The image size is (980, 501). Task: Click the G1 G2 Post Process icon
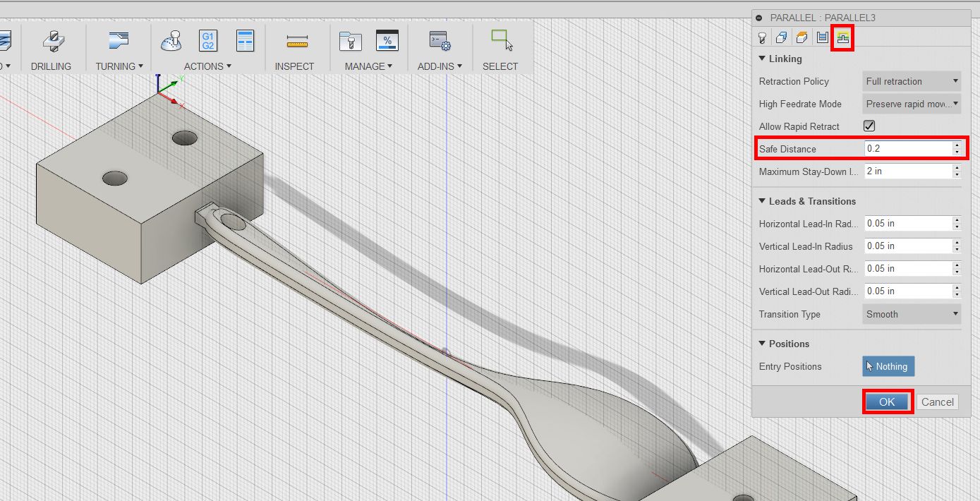(x=208, y=41)
